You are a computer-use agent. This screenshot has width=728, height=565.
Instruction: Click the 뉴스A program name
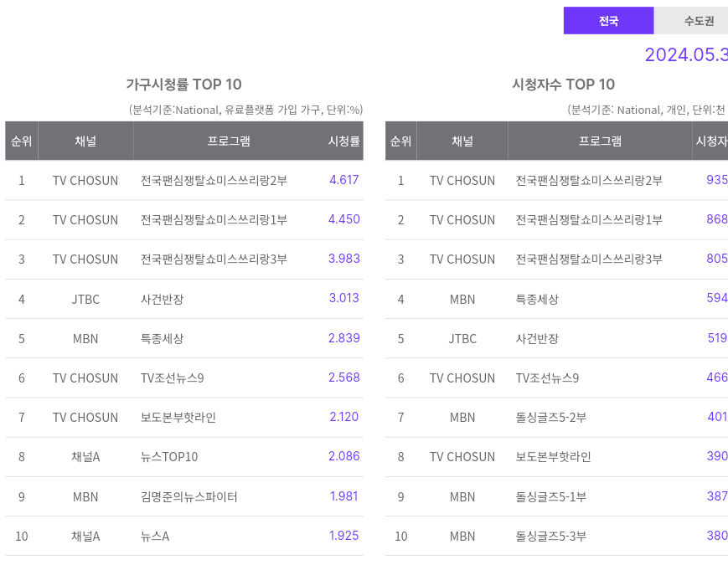(x=155, y=537)
